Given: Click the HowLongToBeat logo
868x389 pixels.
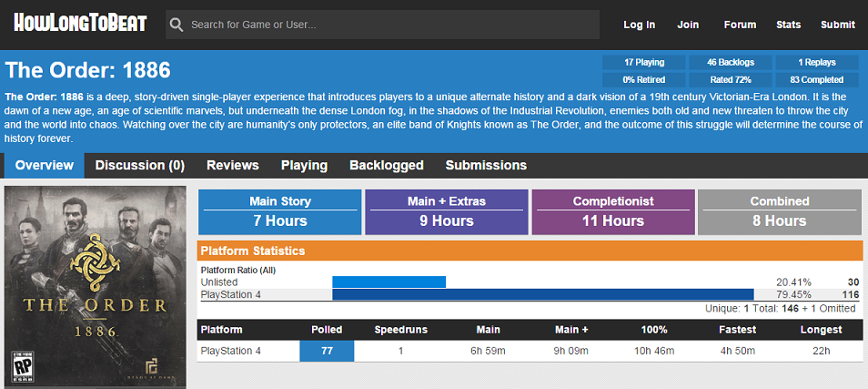Looking at the screenshot, I should [x=80, y=24].
